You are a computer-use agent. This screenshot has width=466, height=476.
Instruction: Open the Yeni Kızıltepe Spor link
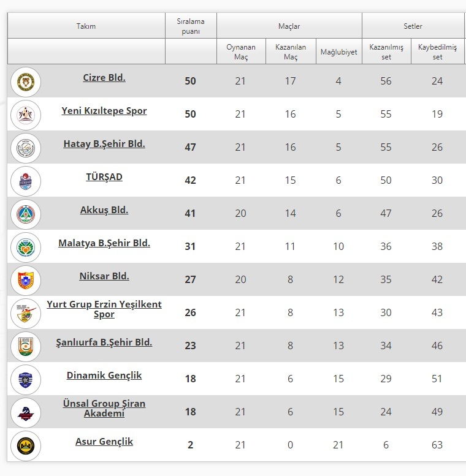coord(104,111)
